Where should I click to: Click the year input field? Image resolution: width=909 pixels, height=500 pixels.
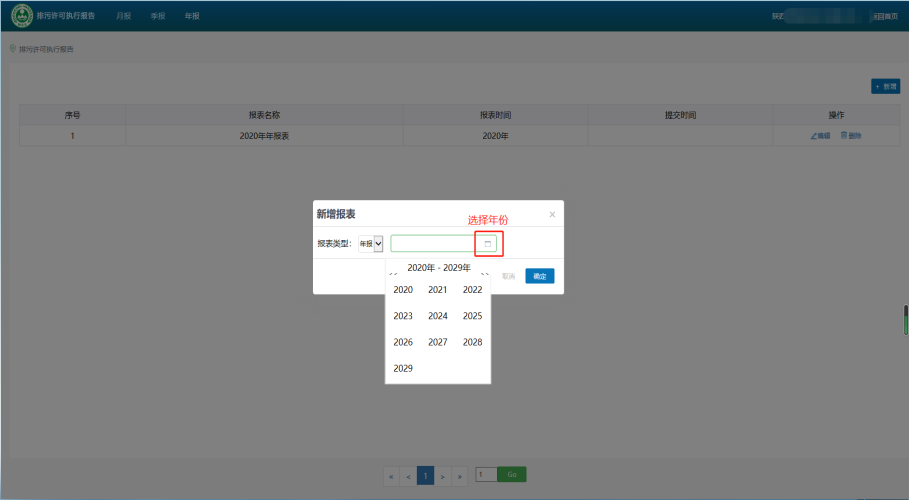[432, 243]
